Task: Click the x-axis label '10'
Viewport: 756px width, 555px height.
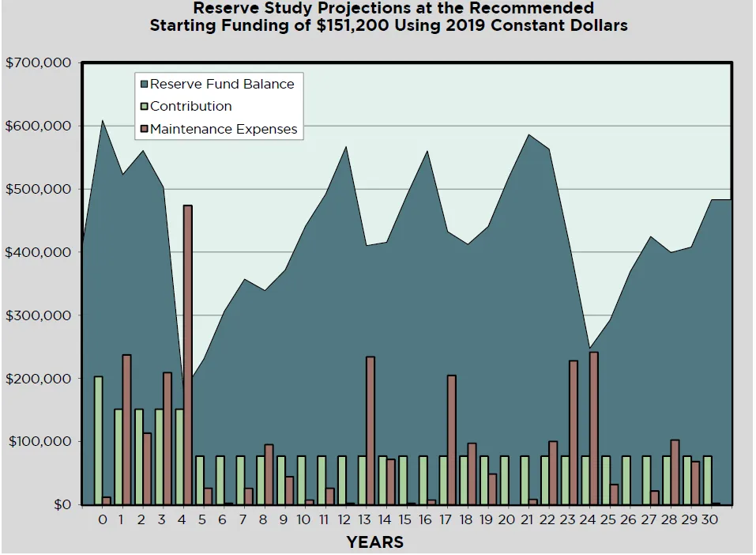Action: pos(303,520)
